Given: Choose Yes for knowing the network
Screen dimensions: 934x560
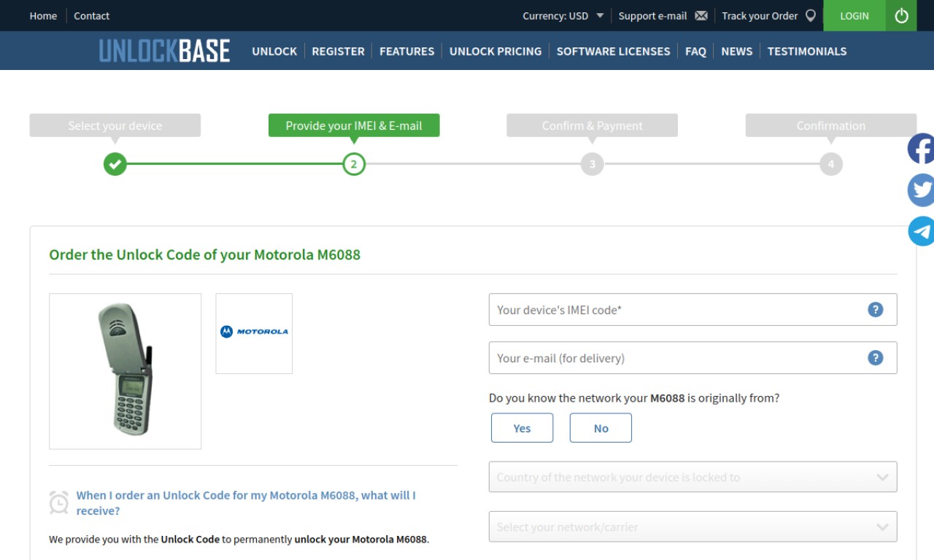Looking at the screenshot, I should 522,428.
